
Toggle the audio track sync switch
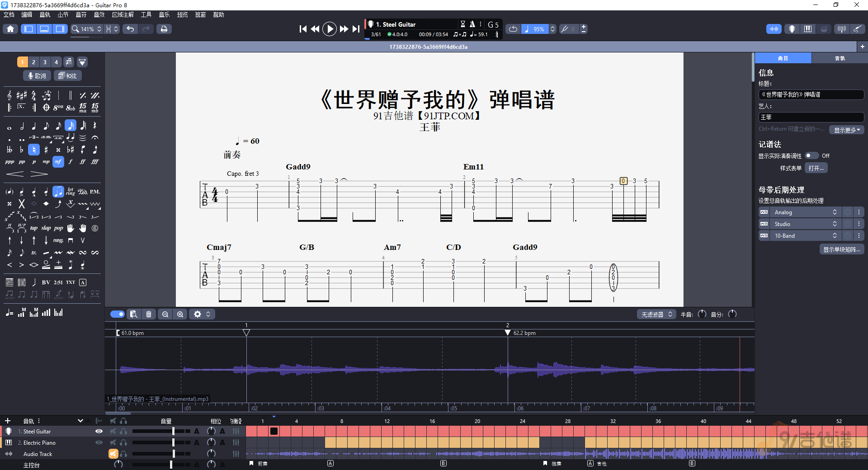pyautogui.click(x=118, y=314)
